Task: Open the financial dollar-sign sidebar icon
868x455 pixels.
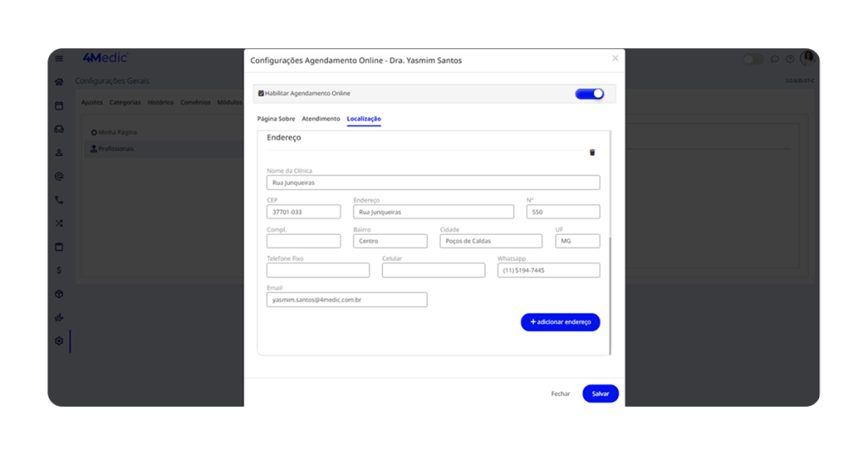Action: coord(59,270)
